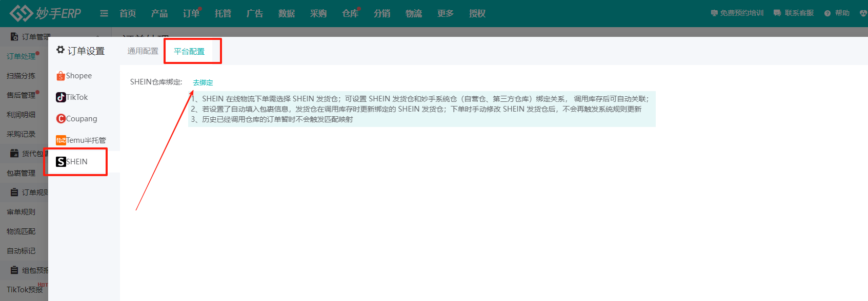Click the 订单规则 clipboard icon
The height and width of the screenshot is (301, 868).
[14, 192]
